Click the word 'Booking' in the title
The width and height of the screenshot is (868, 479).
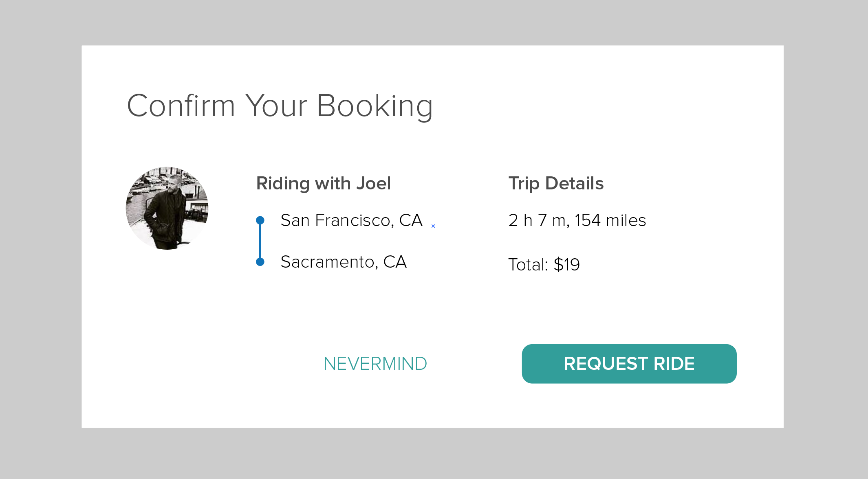(x=375, y=106)
